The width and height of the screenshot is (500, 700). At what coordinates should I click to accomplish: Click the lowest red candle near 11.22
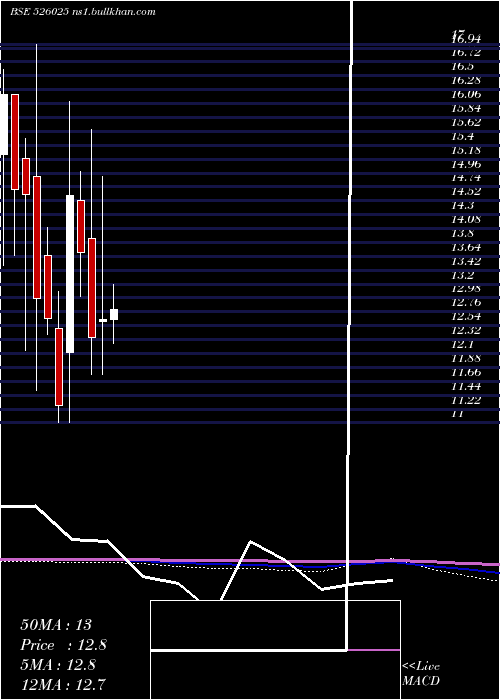click(59, 367)
